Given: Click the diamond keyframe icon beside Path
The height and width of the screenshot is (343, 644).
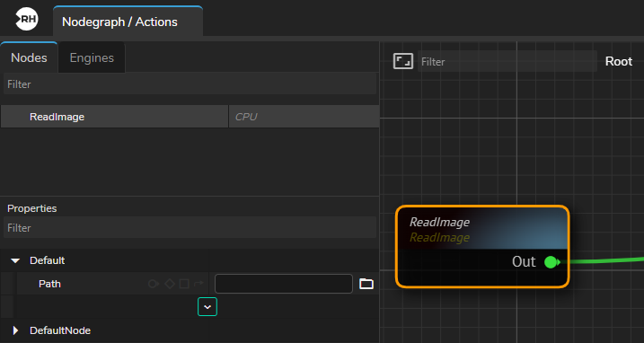Looking at the screenshot, I should tap(170, 284).
